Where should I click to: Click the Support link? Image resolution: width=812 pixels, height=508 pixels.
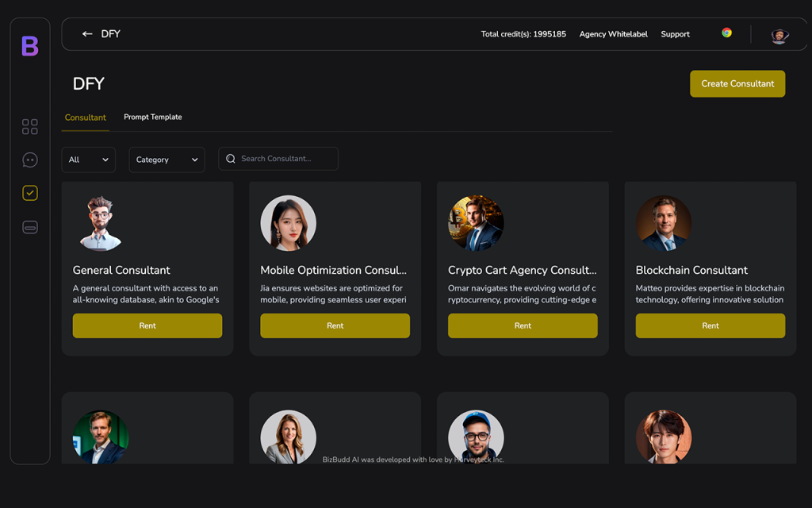pos(675,34)
